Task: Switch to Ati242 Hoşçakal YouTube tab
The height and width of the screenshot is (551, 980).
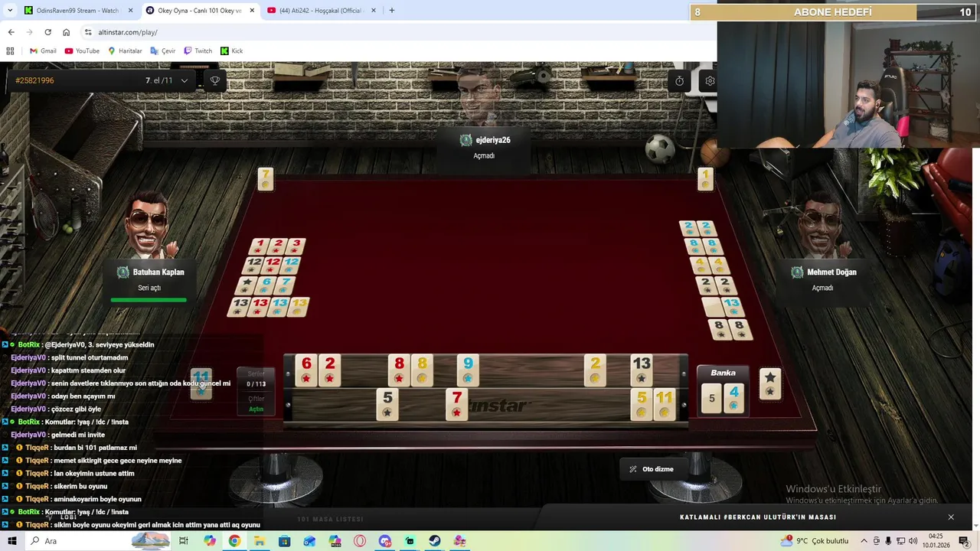Action: 322,11
